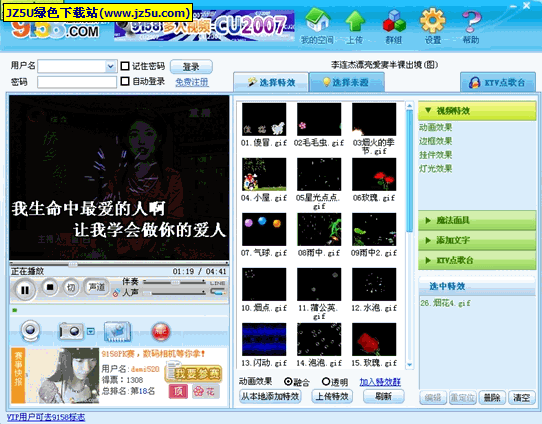Select the 01.傻冒.gif effect thumbnail

(x=264, y=119)
